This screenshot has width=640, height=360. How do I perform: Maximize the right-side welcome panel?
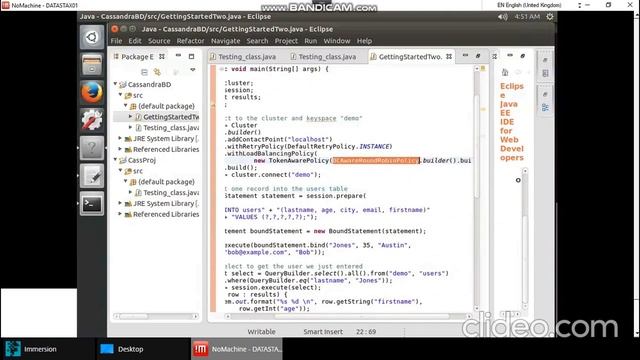tap(522, 56)
